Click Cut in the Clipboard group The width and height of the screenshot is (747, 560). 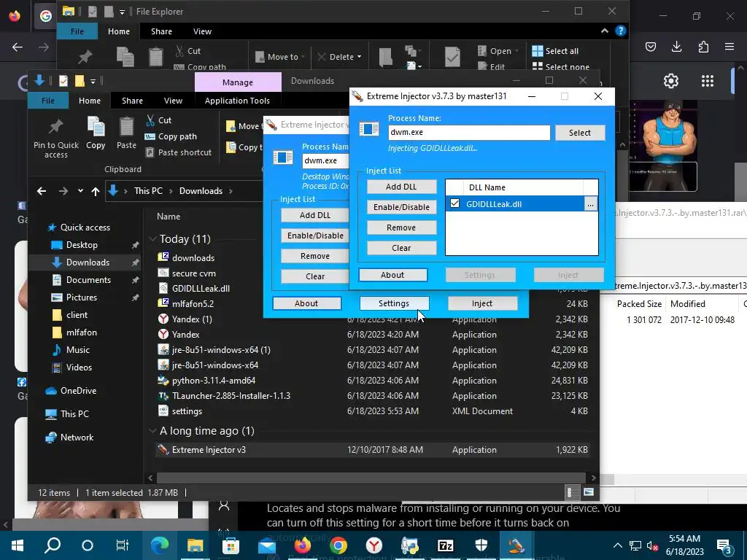(x=158, y=120)
